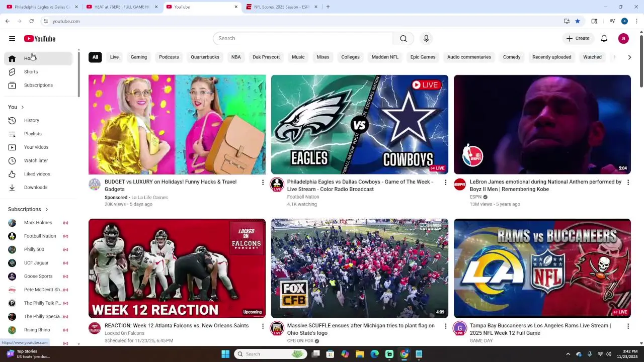This screenshot has height=362, width=644.
Task: Open Playlists in the sidebar
Action: [38, 134]
